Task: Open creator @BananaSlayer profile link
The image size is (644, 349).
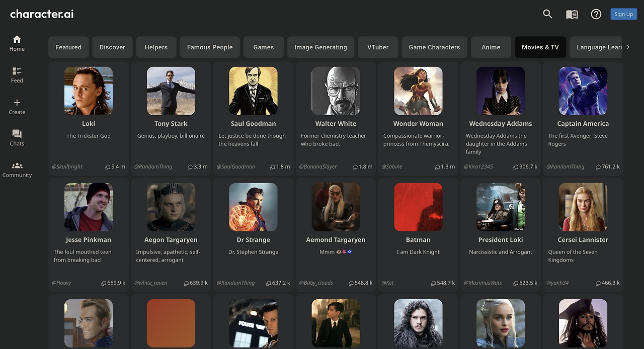Action: point(318,166)
